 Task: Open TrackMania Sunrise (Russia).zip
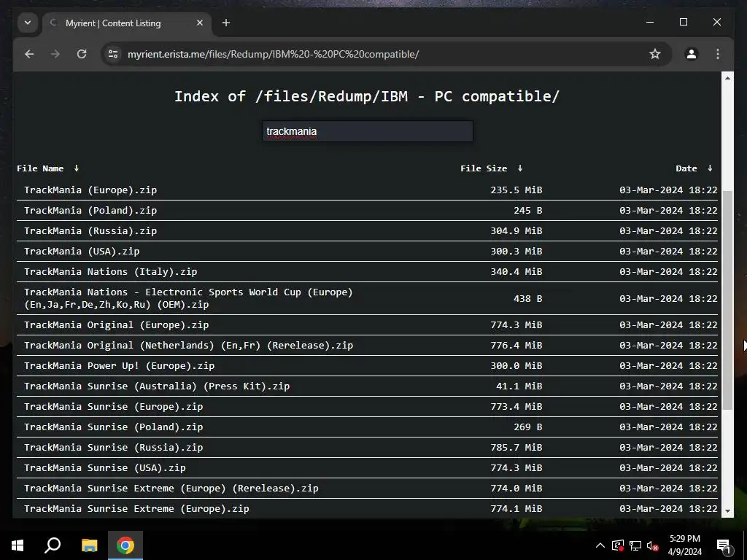(x=113, y=448)
